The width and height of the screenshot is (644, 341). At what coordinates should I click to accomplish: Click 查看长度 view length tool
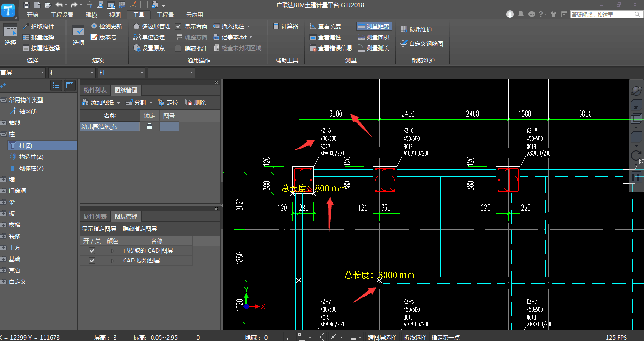325,26
